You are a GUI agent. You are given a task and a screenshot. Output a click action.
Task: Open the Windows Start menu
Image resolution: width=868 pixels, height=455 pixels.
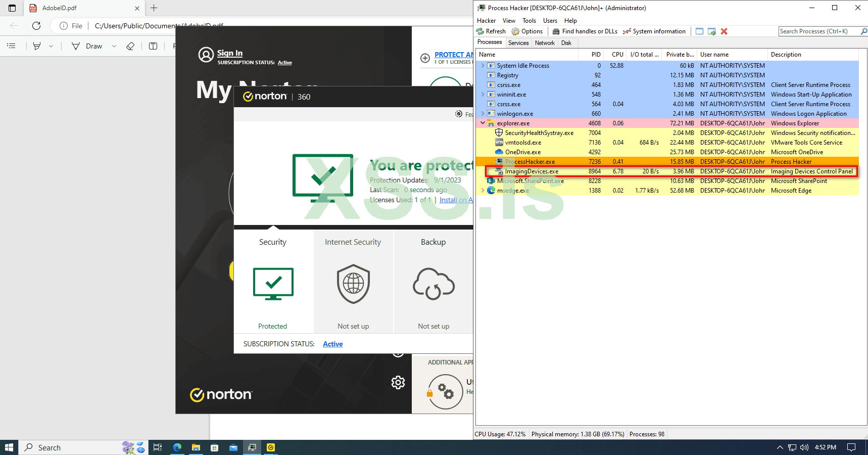[9, 447]
